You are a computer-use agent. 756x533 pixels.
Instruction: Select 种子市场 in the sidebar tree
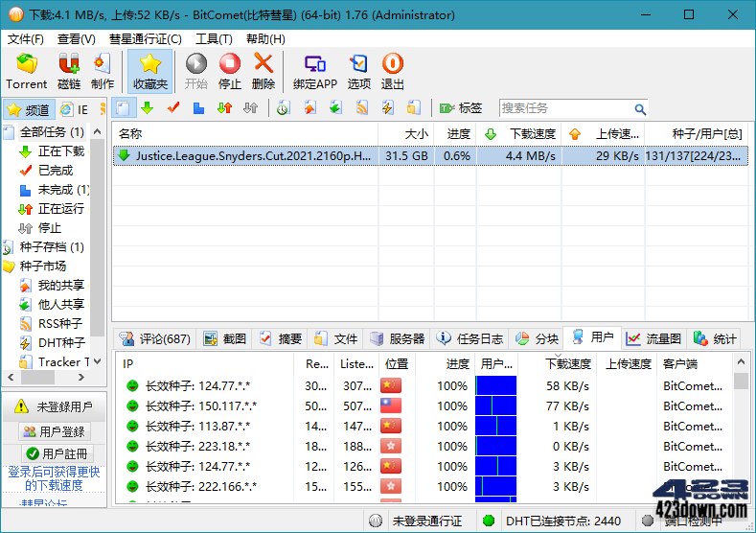[x=43, y=266]
